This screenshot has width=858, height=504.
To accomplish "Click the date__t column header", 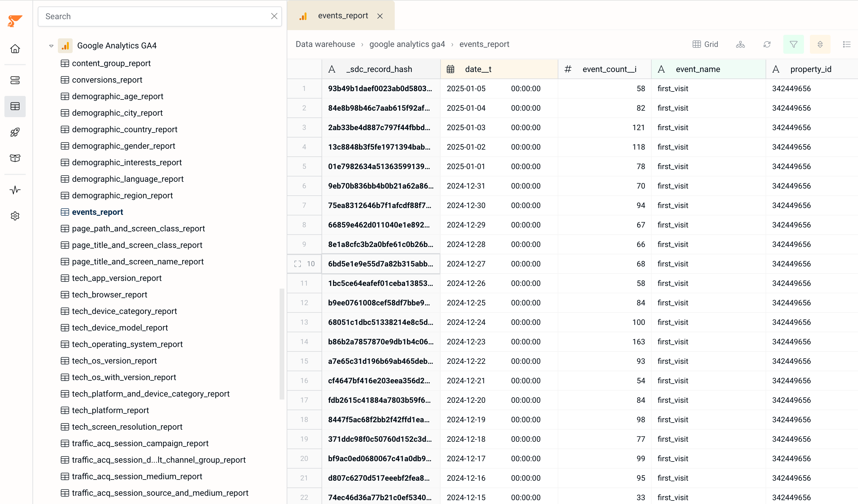I will pos(499,69).
